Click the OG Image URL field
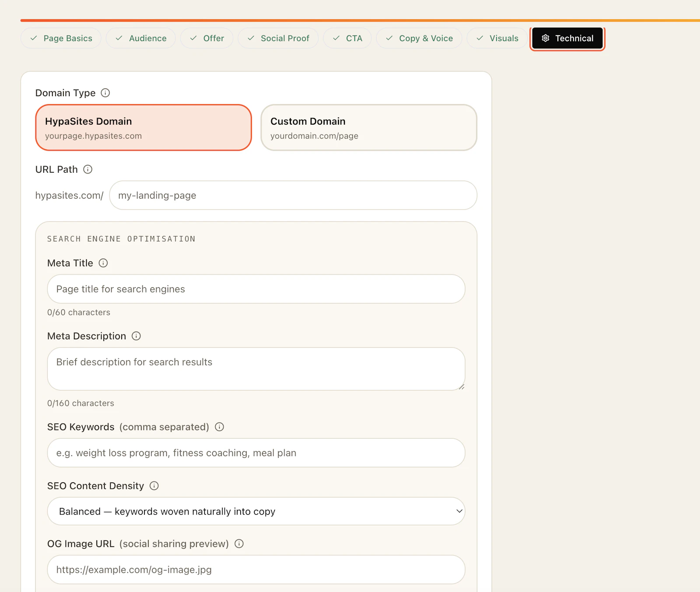Screen dimensions: 700x592 (256, 570)
